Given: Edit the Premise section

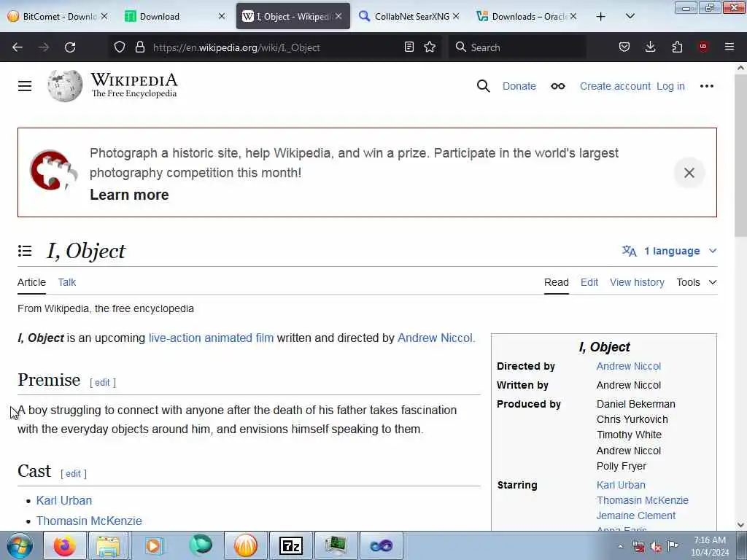Looking at the screenshot, I should click(102, 382).
